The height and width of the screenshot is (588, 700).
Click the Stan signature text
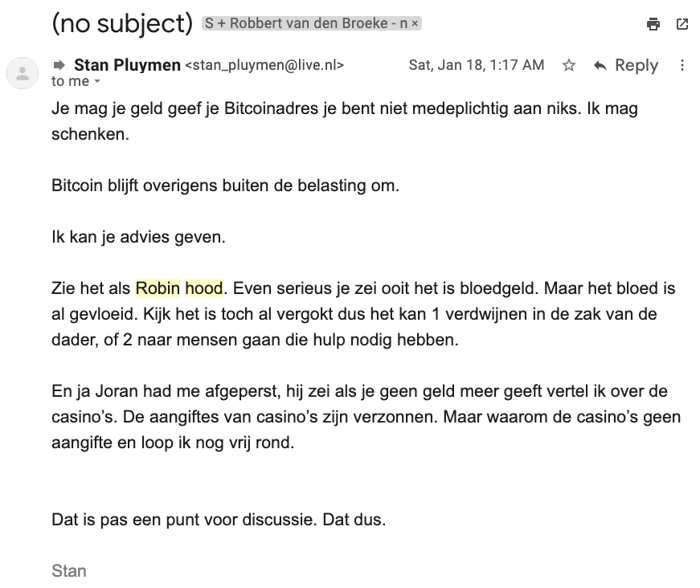click(x=69, y=571)
